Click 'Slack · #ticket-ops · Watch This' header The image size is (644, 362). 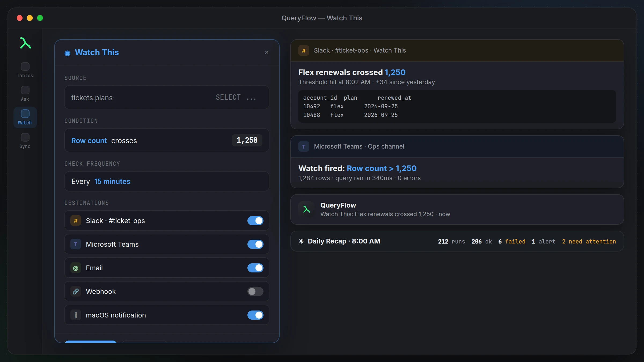pos(360,50)
